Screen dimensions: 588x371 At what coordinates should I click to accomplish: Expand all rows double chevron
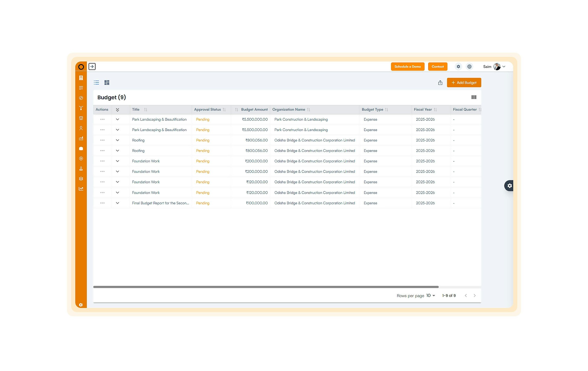(x=117, y=110)
